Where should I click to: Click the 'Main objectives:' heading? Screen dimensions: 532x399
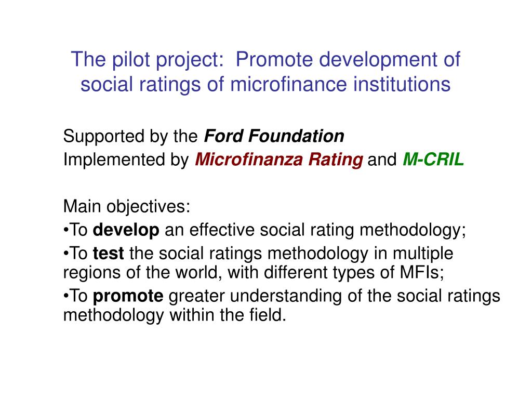coord(127,206)
